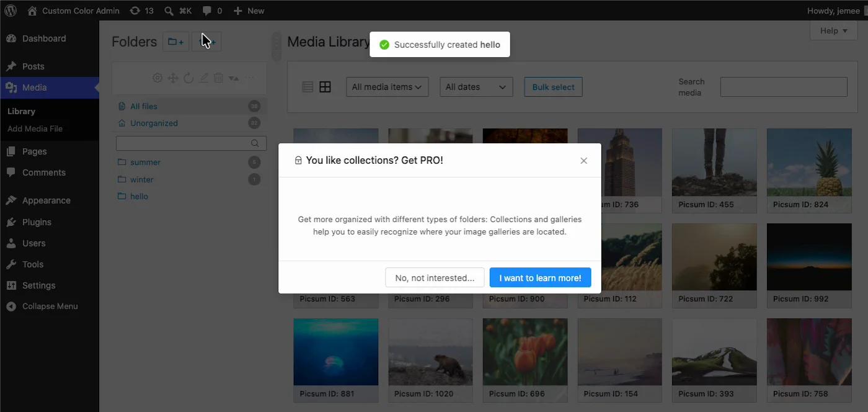Screen dimensions: 868x412
Task: Click the rearrange folders move icon
Action: [x=173, y=78]
